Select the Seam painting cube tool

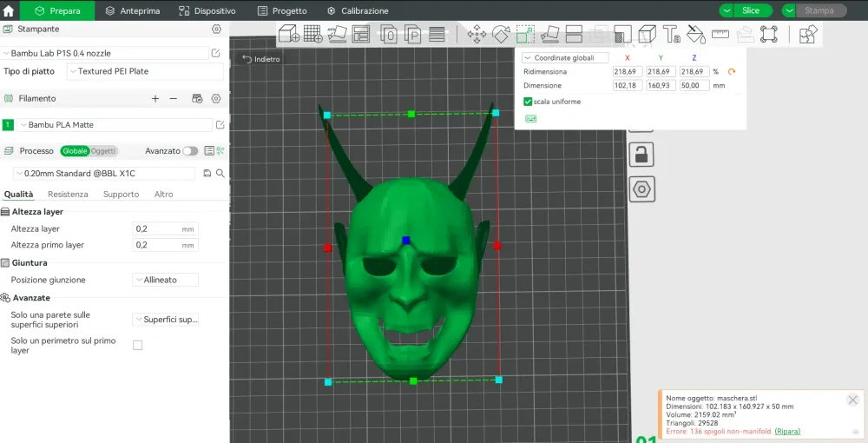coord(648,35)
